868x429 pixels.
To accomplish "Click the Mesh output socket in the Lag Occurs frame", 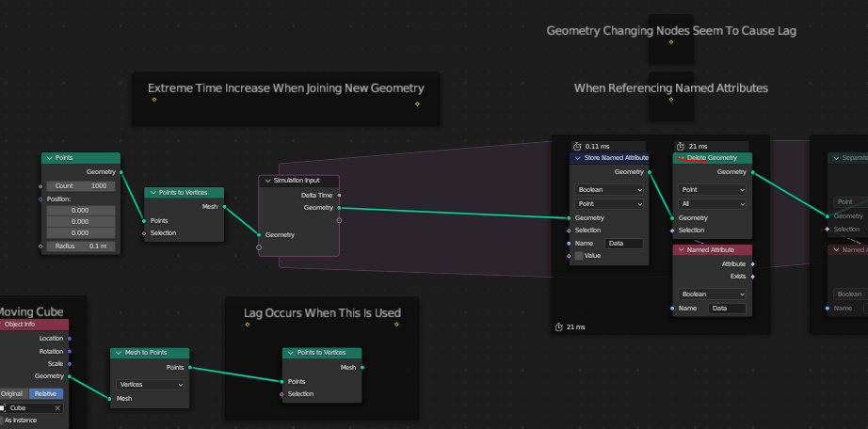I will click(x=362, y=368).
